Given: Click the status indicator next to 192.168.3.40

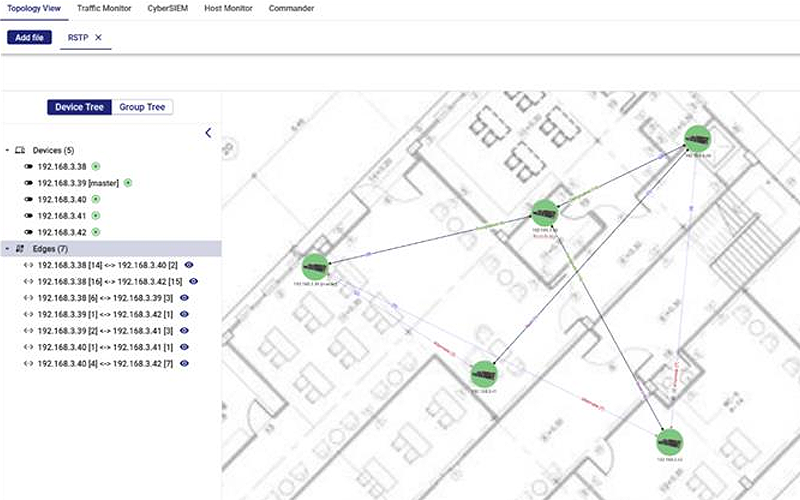Looking at the screenshot, I should pos(96,199).
